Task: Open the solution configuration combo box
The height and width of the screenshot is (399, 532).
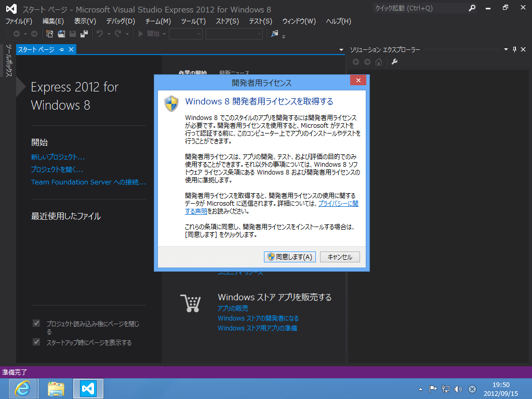Action: pos(185,34)
